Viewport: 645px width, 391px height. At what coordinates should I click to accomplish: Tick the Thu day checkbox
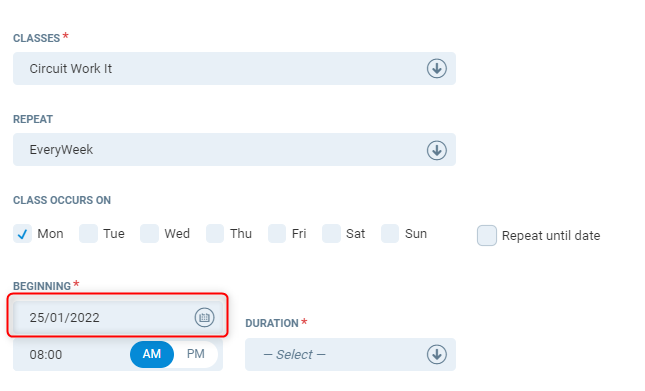coord(215,234)
